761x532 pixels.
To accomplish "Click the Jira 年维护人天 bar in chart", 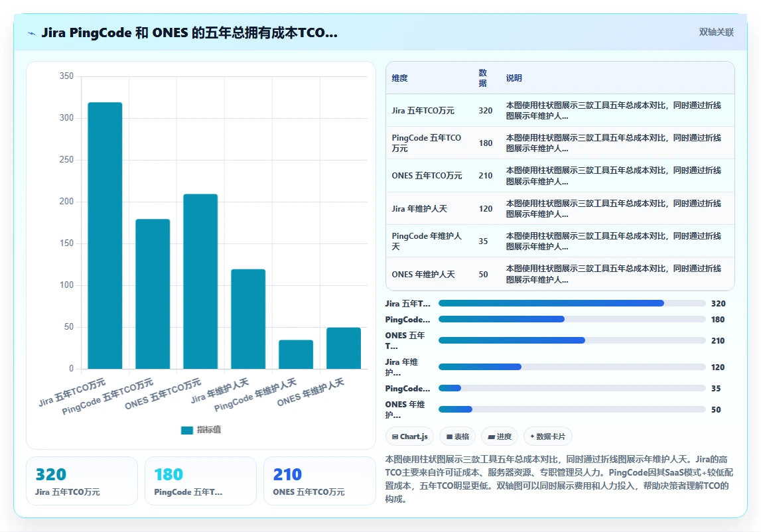I will point(248,319).
